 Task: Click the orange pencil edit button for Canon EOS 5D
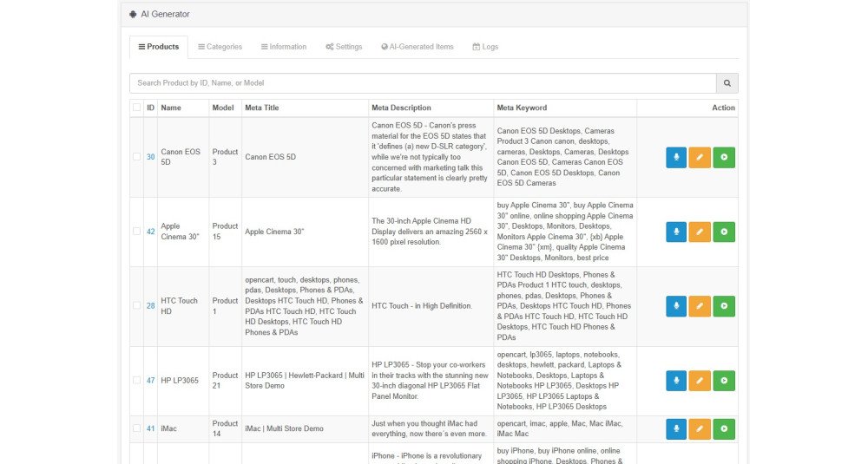700,157
